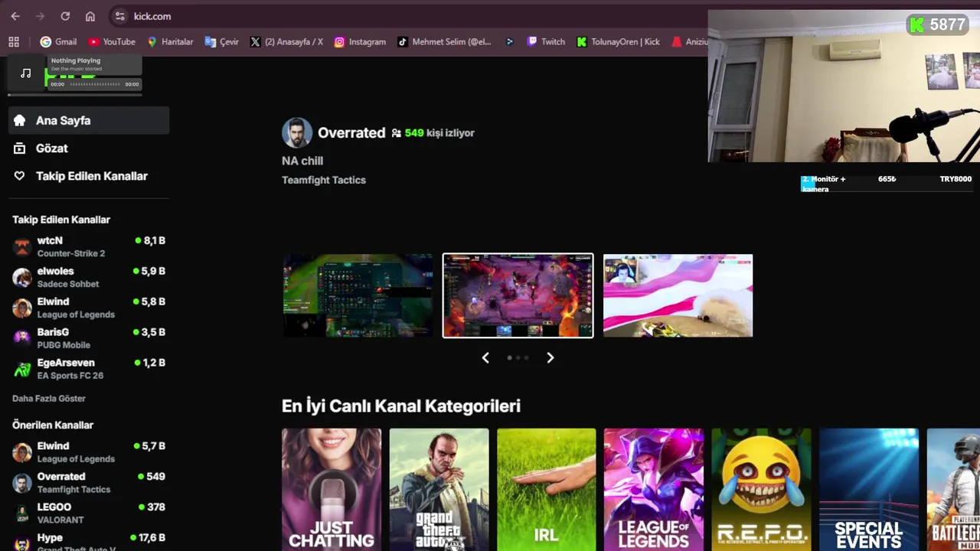The width and height of the screenshot is (980, 551).
Task: Go back using the browser back arrow
Action: [15, 16]
